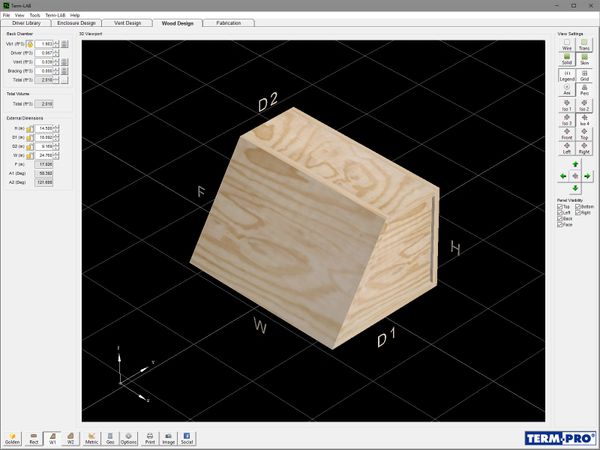The height and width of the screenshot is (450, 600).
Task: Click the Print icon
Action: [149, 437]
